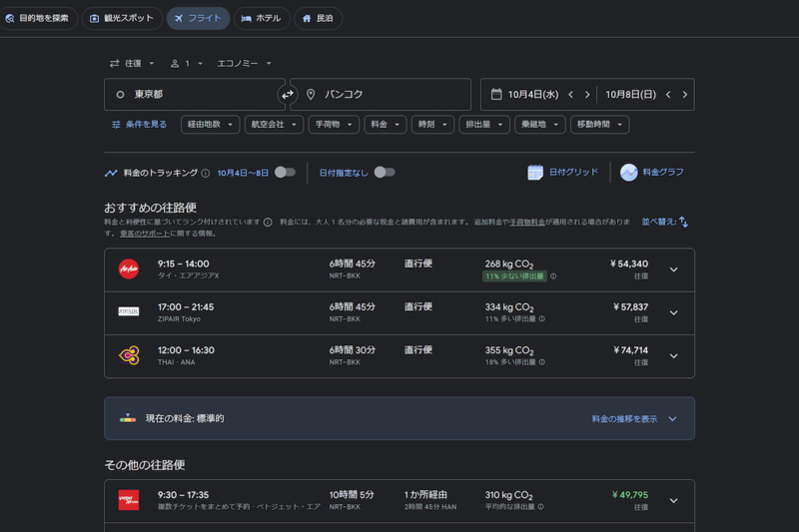The height and width of the screenshot is (532, 799).
Task: Click the 11% 少ない排出量 green badge
Action: (x=514, y=276)
